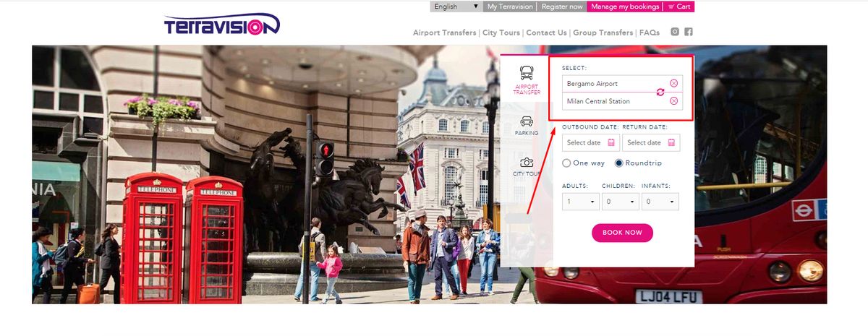
Task: Click the Parking car icon
Action: pyautogui.click(x=527, y=121)
